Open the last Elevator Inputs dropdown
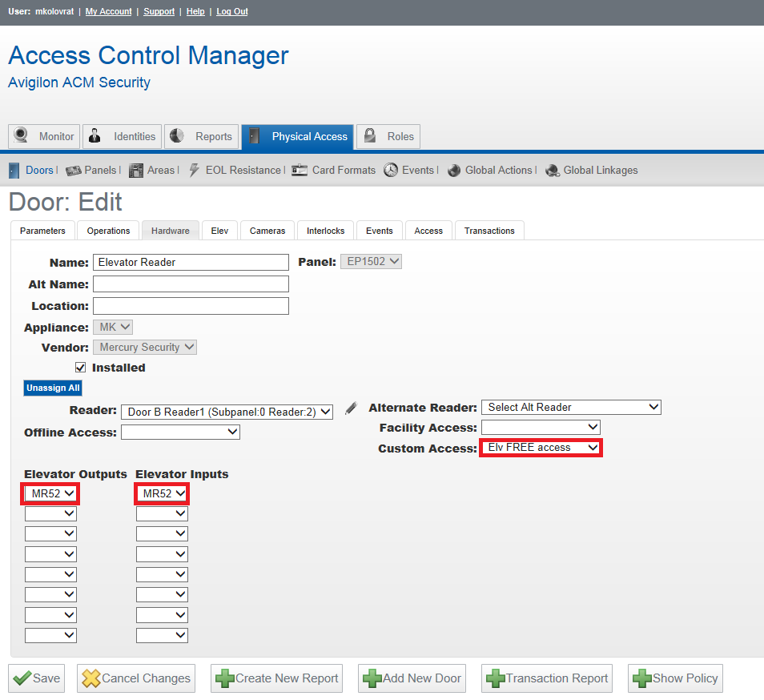Viewport: 764px width, 700px height. (162, 635)
